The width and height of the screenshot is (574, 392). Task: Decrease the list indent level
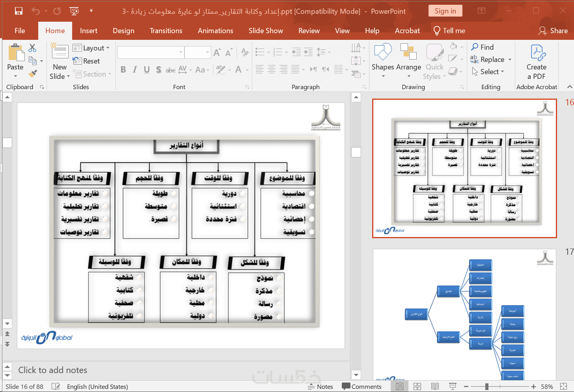tap(296, 52)
